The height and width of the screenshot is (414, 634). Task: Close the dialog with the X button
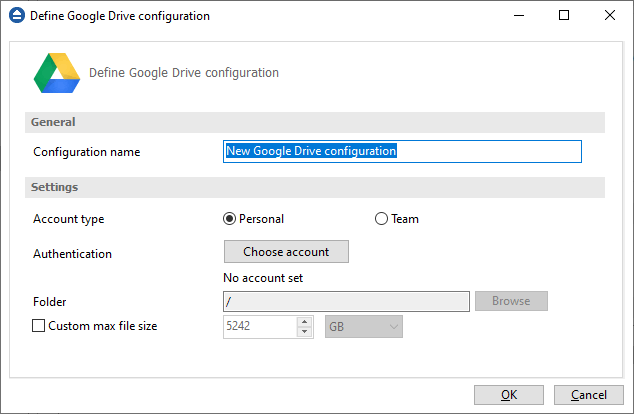tap(610, 15)
